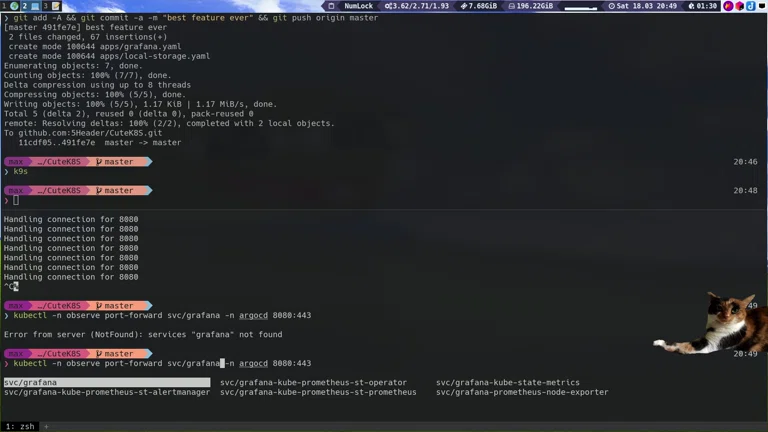Choose svc/grafana-kube-prometheus-st-alertmanager completion
The image size is (768, 432).
pyautogui.click(x=107, y=392)
